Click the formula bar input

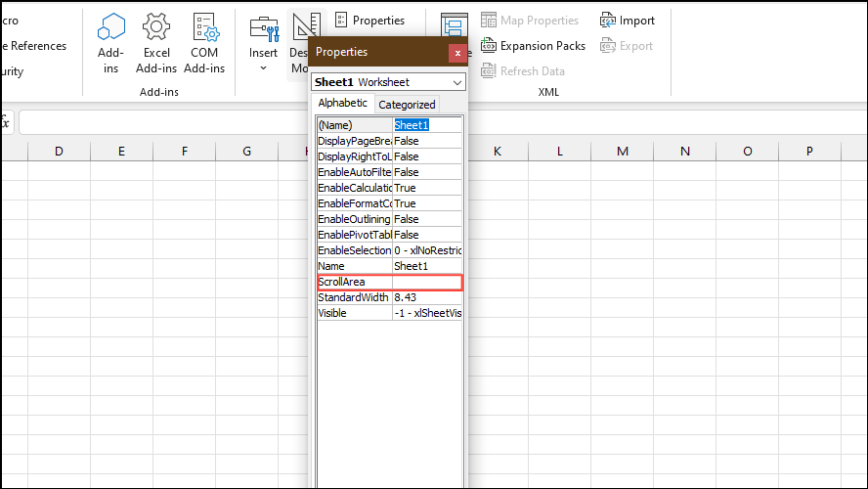tap(164, 122)
